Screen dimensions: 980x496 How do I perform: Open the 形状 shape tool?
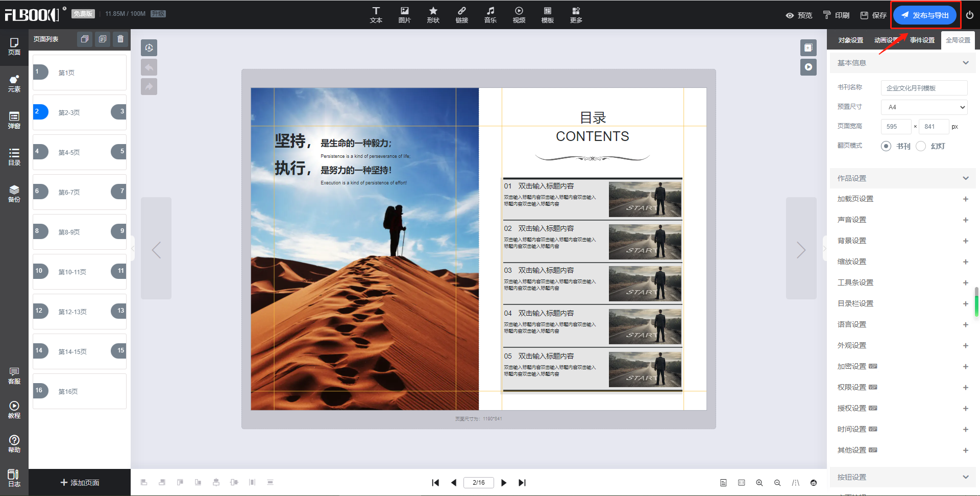433,15
